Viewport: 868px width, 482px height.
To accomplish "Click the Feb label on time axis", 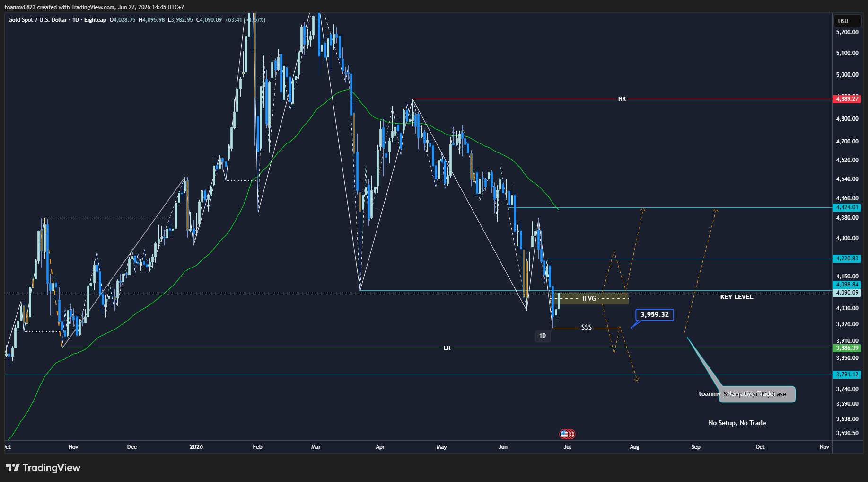I will [257, 447].
